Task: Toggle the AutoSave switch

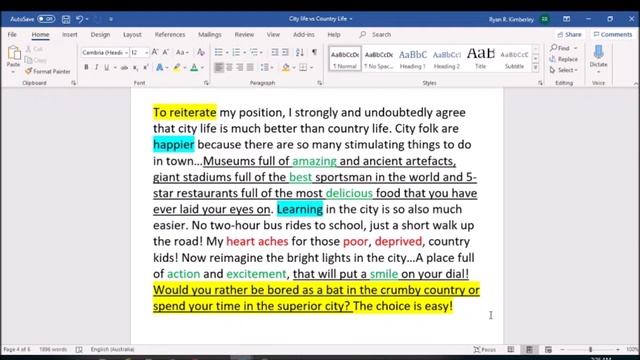Action: [46, 19]
